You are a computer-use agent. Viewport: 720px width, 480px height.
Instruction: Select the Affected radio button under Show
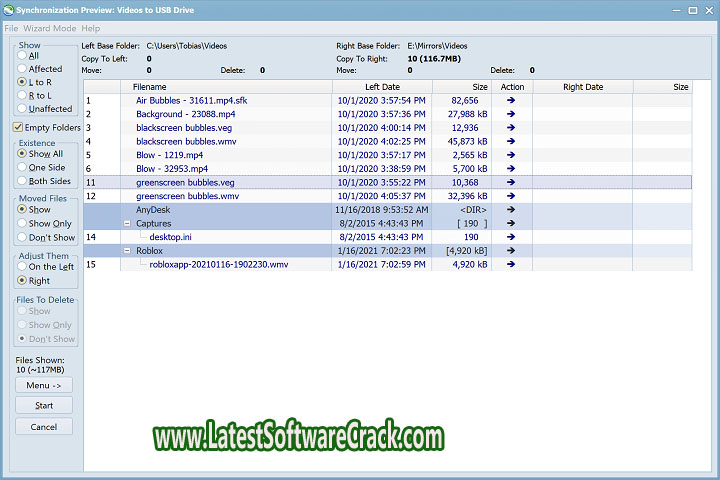point(23,69)
